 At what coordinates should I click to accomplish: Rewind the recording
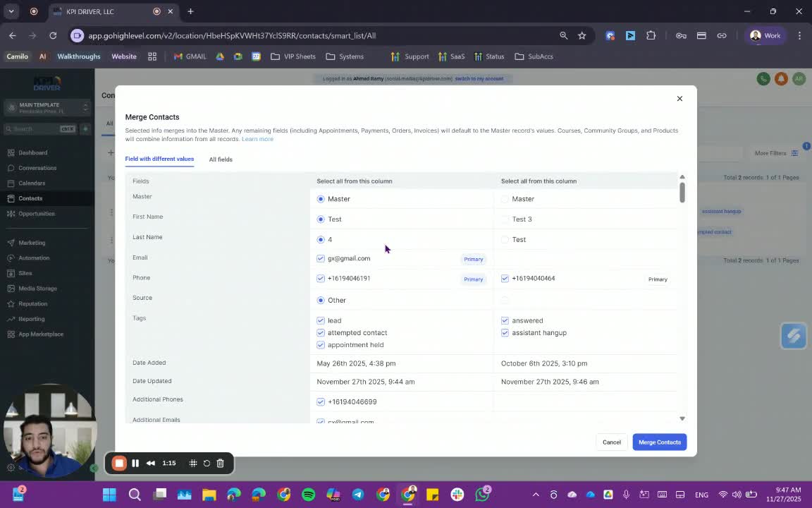(x=151, y=464)
